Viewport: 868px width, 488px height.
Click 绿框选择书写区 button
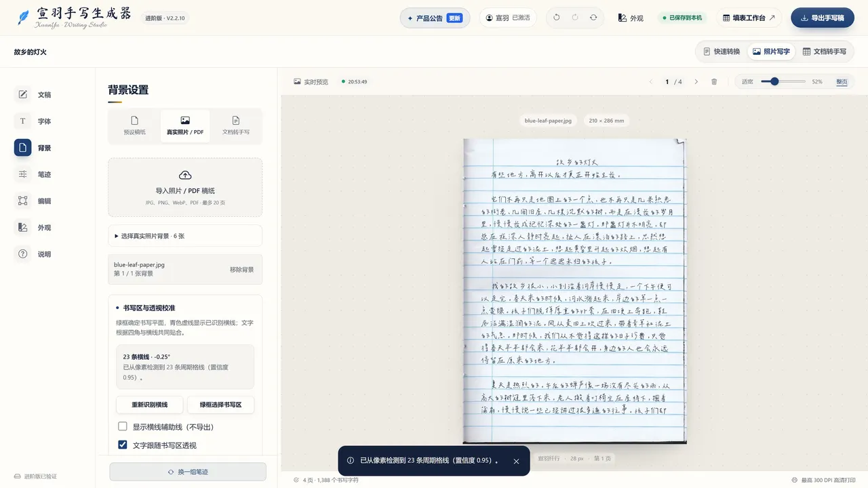pyautogui.click(x=220, y=405)
